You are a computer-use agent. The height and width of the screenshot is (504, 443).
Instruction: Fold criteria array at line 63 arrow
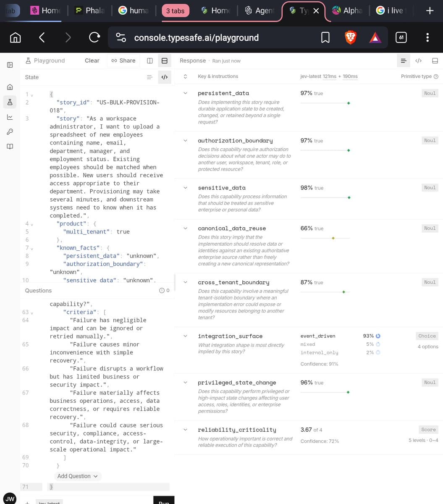pyautogui.click(x=31, y=312)
